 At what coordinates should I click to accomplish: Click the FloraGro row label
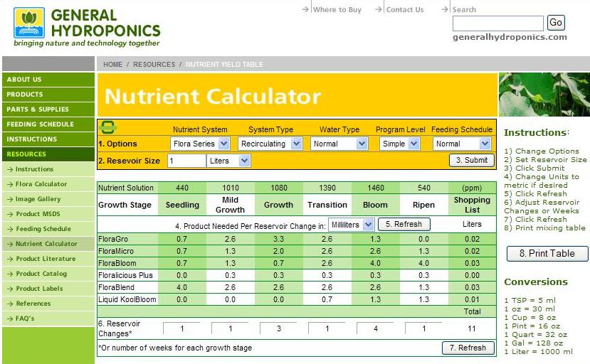pyautogui.click(x=113, y=239)
